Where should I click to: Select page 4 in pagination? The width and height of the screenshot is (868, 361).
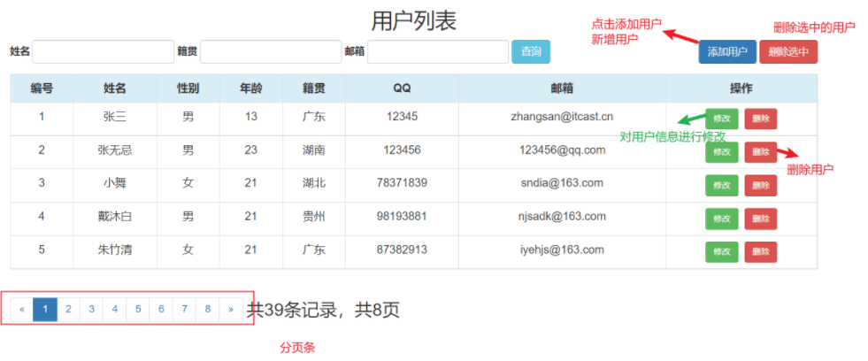click(x=115, y=310)
